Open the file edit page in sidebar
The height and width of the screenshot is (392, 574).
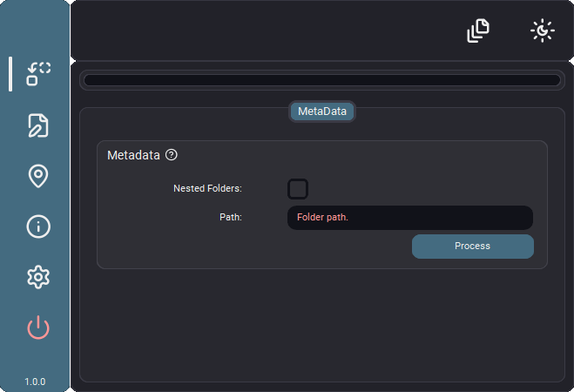click(x=38, y=125)
